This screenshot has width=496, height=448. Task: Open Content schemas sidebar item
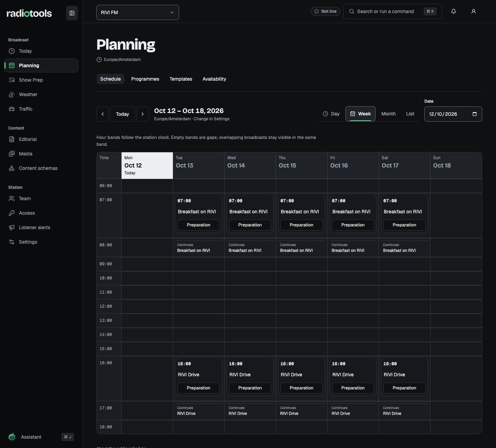41,168
